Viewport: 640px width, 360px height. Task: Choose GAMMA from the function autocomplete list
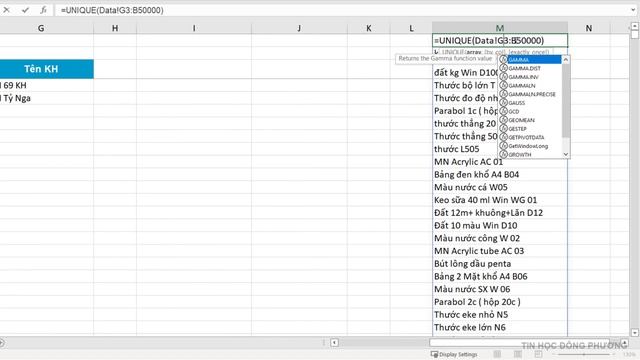(x=530, y=60)
